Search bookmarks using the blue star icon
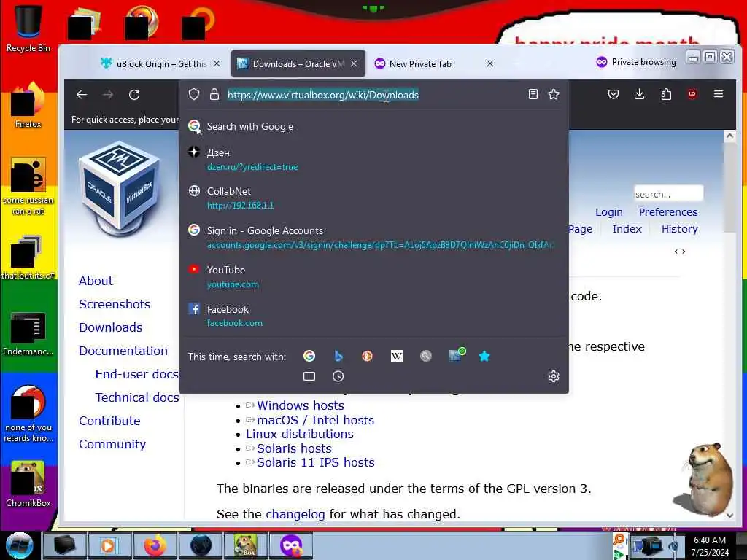Image resolution: width=747 pixels, height=560 pixels. 484,356
